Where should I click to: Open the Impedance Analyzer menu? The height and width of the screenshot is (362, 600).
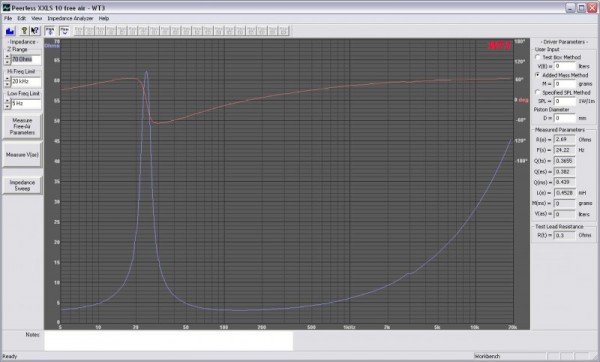point(70,18)
